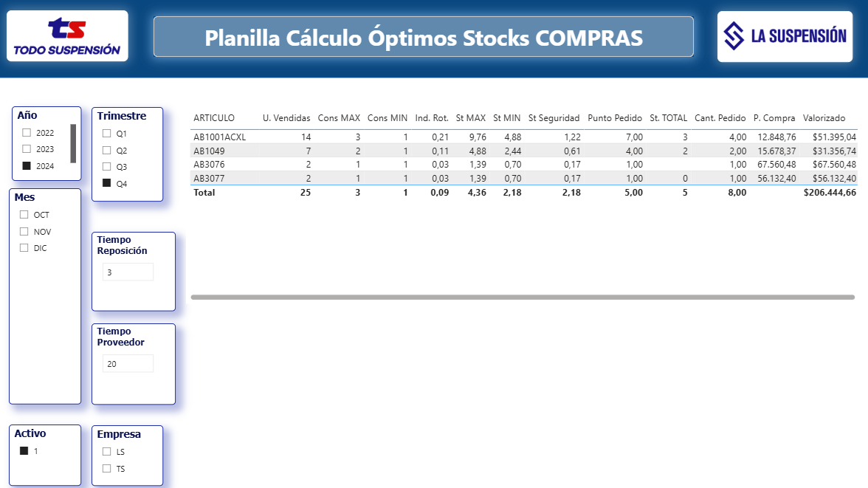Check Q2 in the Trimestre filter
Viewport: 868px width, 488px height.
[x=106, y=150]
